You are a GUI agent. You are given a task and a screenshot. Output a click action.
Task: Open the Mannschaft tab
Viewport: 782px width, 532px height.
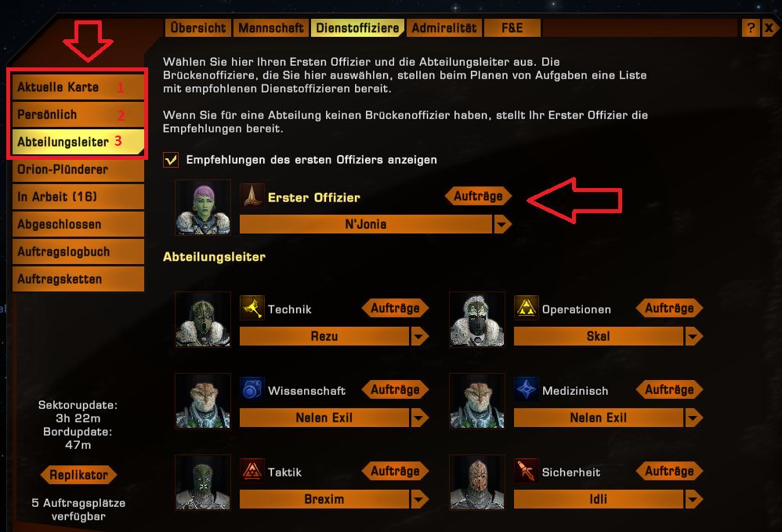tap(271, 28)
